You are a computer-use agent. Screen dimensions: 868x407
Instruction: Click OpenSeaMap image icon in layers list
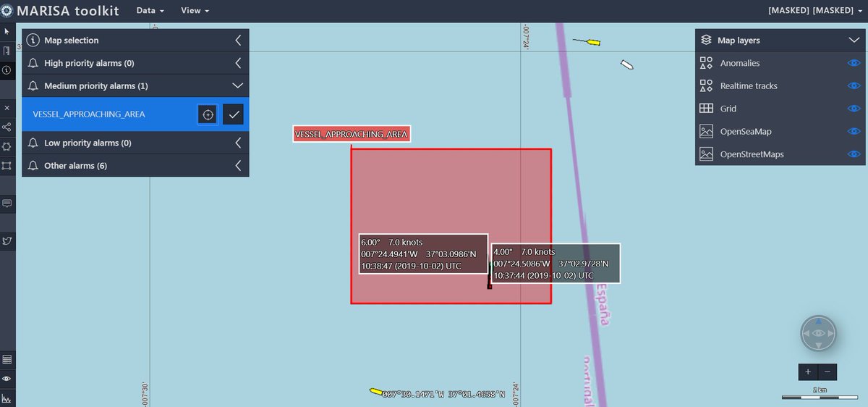pyautogui.click(x=706, y=132)
